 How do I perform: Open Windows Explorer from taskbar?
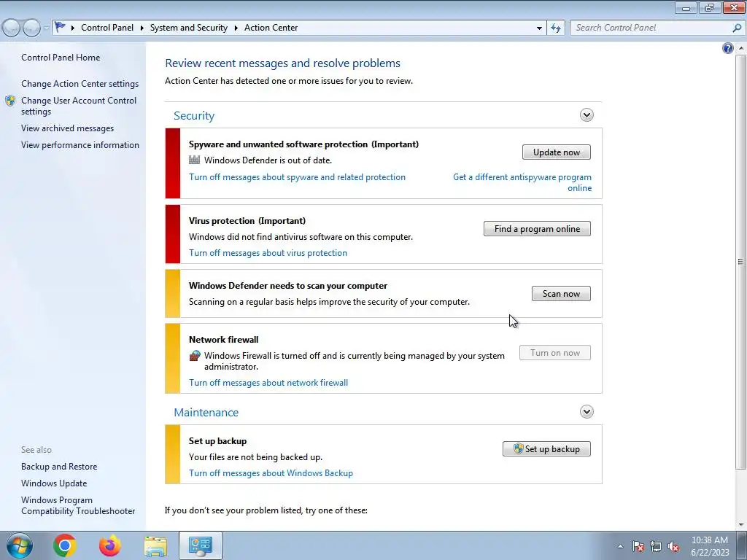(155, 545)
